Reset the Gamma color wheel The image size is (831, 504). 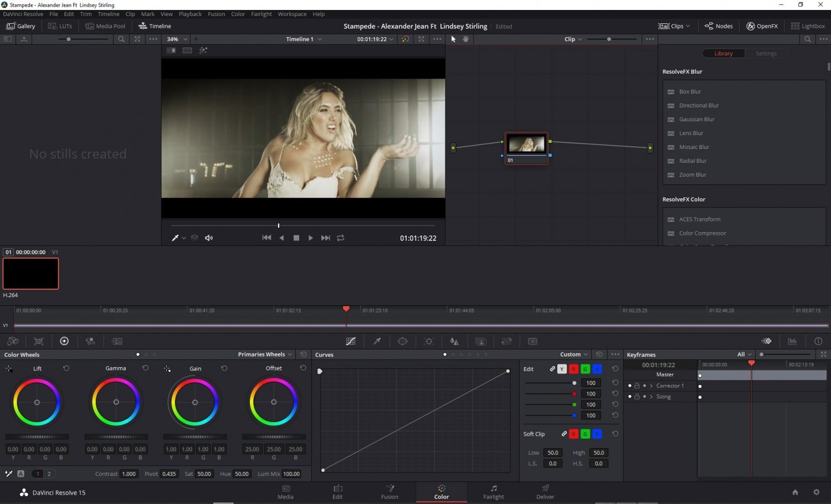(x=146, y=368)
